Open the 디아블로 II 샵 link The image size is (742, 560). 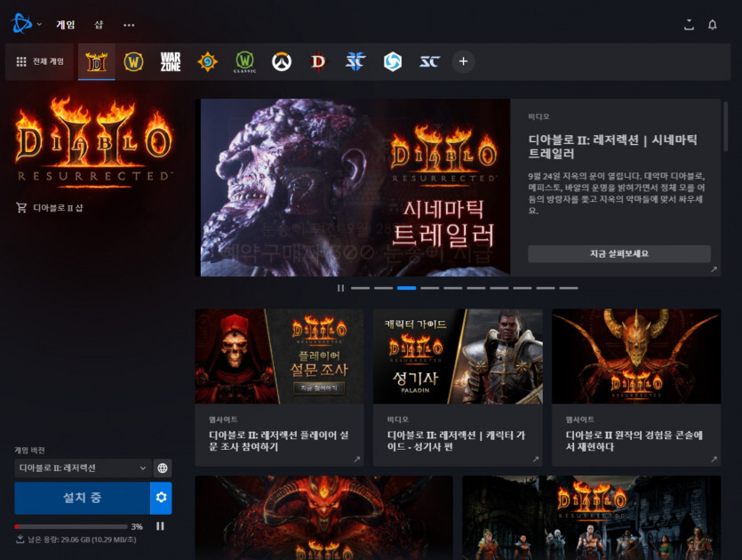click(x=58, y=207)
